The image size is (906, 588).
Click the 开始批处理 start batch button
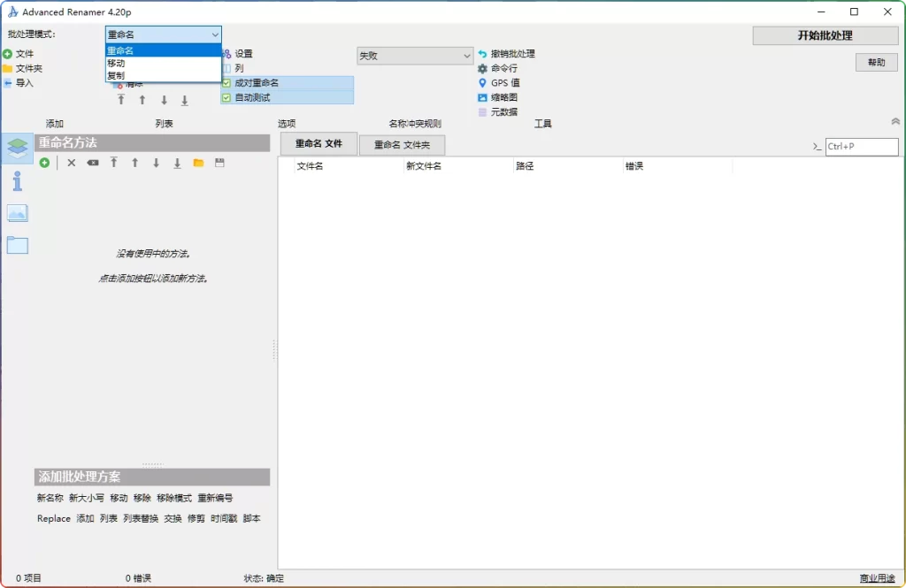click(x=824, y=34)
